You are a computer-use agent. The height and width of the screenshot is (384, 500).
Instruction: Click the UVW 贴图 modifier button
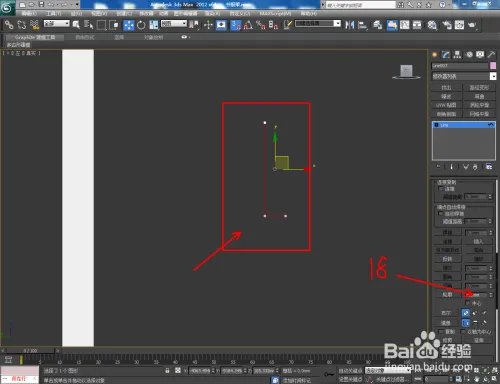[x=446, y=105]
